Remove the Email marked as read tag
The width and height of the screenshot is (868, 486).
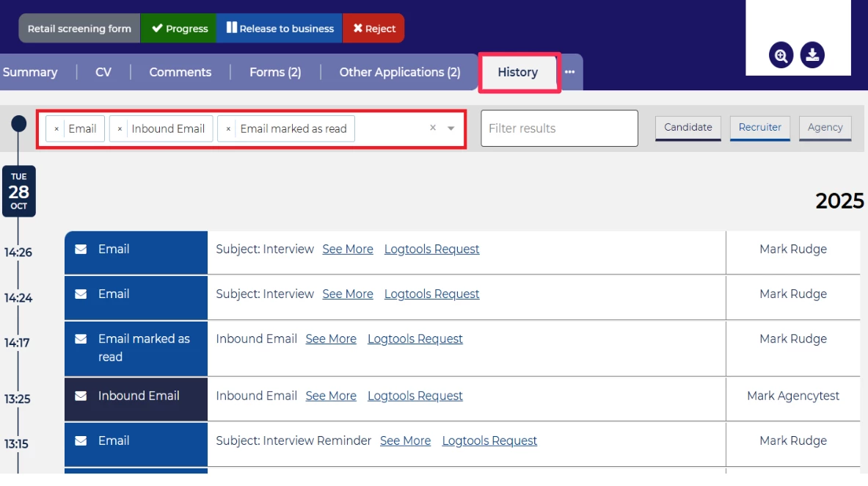[228, 128]
